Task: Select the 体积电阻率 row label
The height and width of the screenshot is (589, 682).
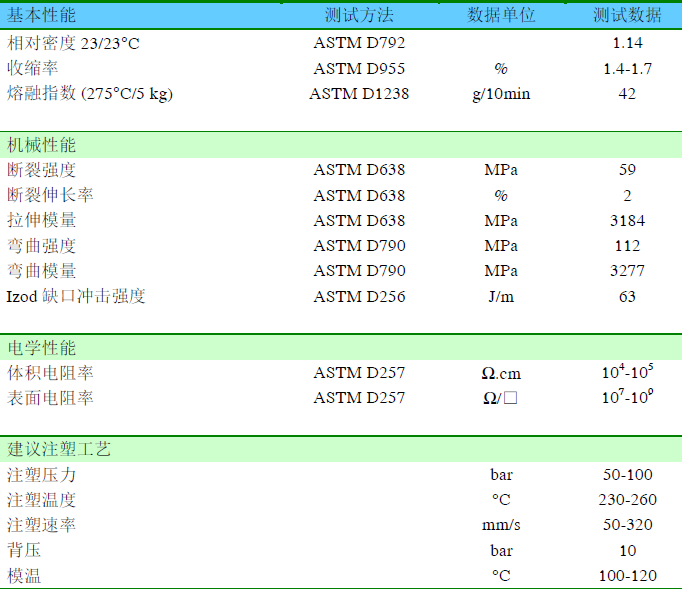Action: pos(50,373)
